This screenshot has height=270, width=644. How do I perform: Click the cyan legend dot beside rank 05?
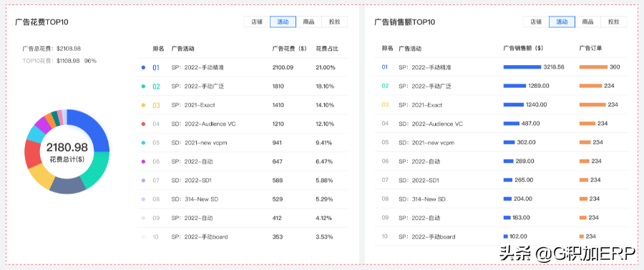(143, 143)
